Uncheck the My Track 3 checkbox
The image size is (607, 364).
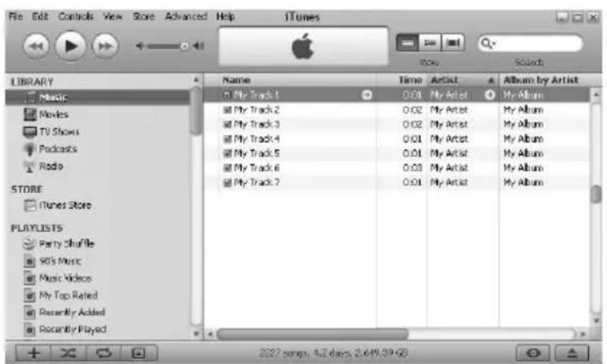[x=227, y=124]
